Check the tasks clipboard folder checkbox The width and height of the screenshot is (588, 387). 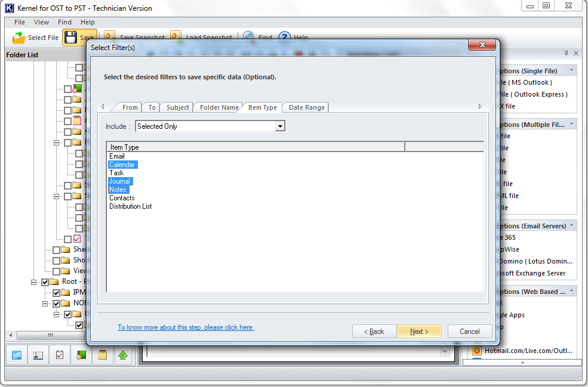coord(67,239)
